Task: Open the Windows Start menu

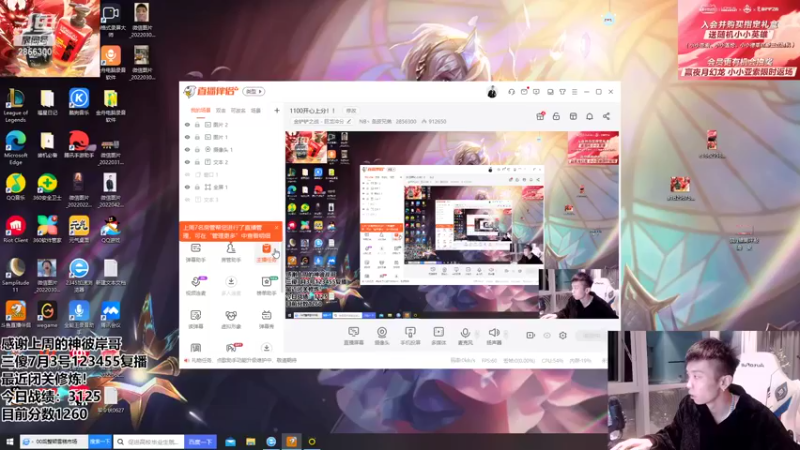Action: point(9,441)
